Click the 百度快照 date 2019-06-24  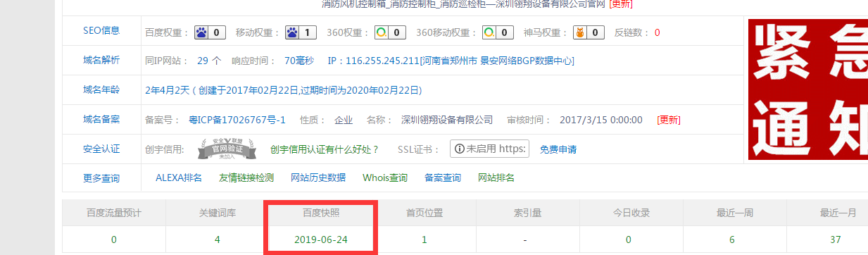pos(321,240)
